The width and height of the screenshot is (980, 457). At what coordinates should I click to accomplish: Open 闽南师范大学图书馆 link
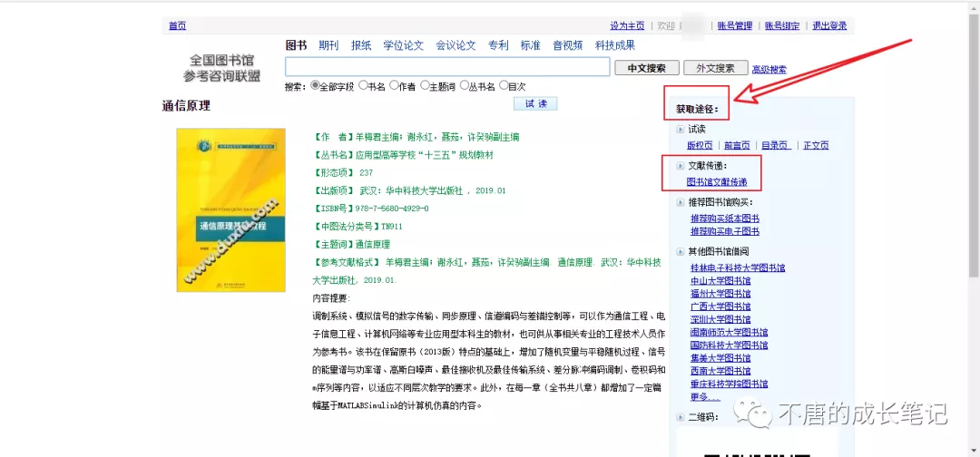730,332
